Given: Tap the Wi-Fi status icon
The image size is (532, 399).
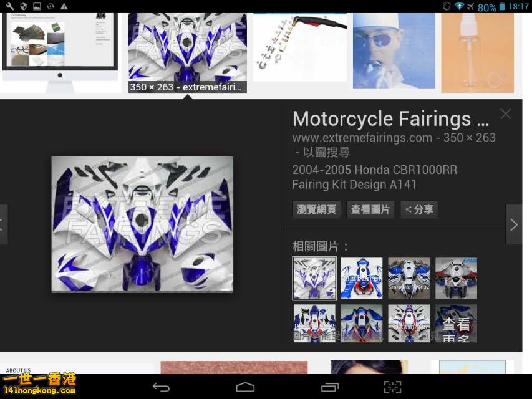Looking at the screenshot, I should click(459, 6).
